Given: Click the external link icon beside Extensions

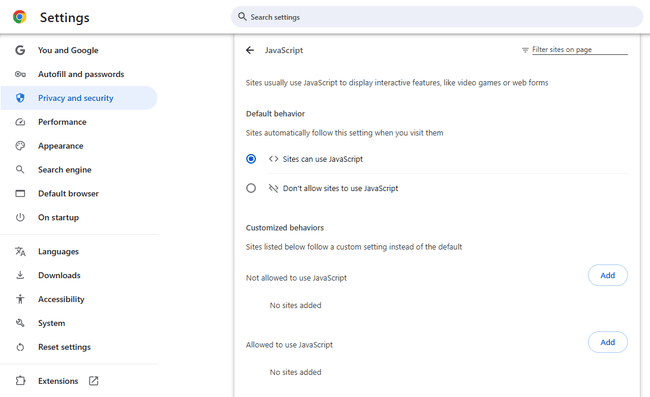Looking at the screenshot, I should 94,380.
